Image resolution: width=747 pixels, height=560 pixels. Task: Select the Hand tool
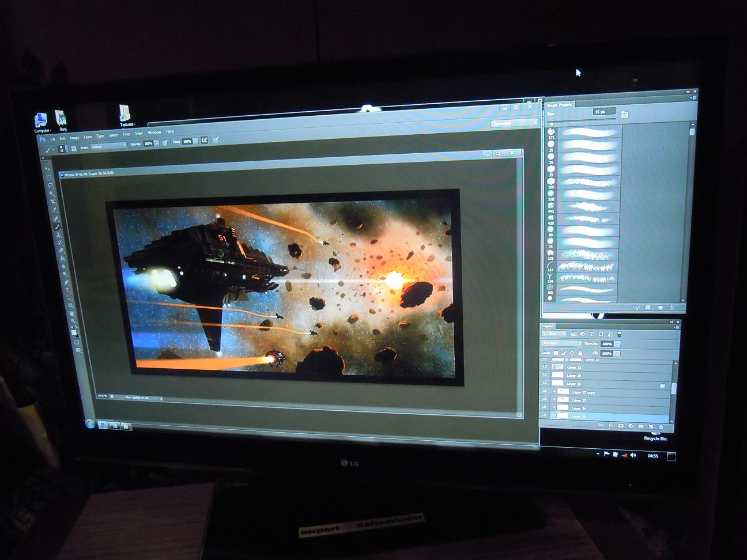click(x=71, y=314)
